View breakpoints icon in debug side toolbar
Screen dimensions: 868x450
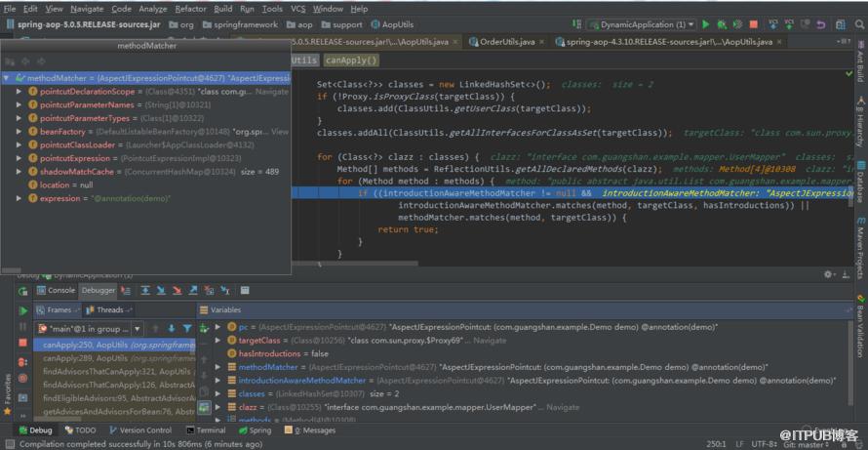(x=22, y=362)
